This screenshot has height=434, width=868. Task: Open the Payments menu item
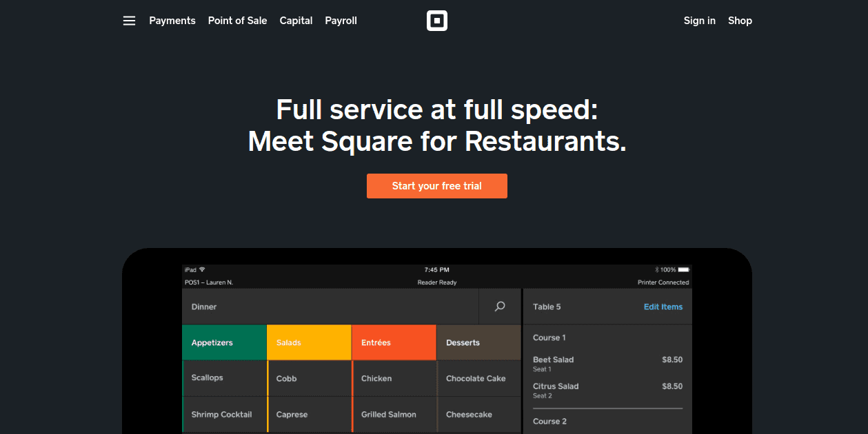[x=172, y=21]
